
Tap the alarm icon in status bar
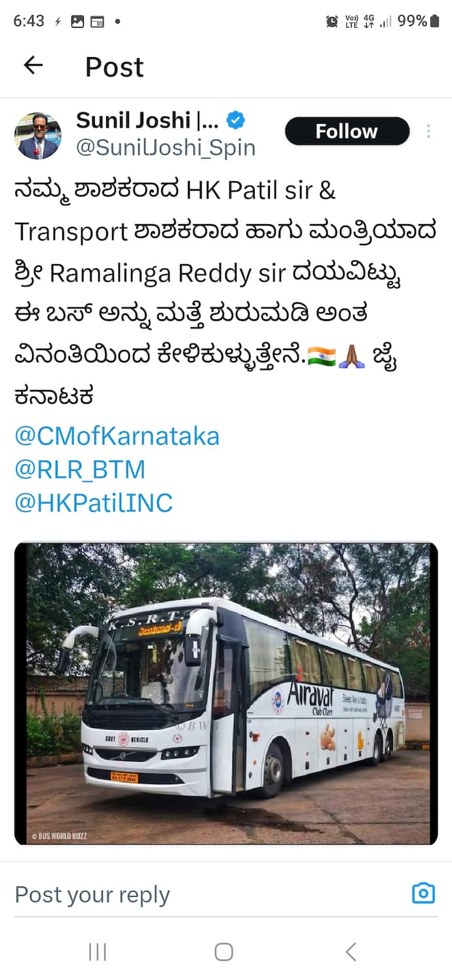point(332,21)
